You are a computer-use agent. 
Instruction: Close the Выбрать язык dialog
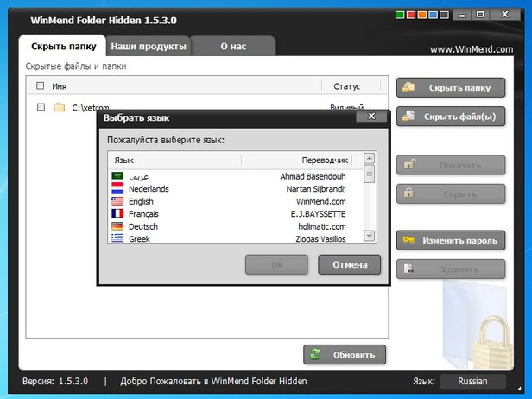click(x=371, y=117)
